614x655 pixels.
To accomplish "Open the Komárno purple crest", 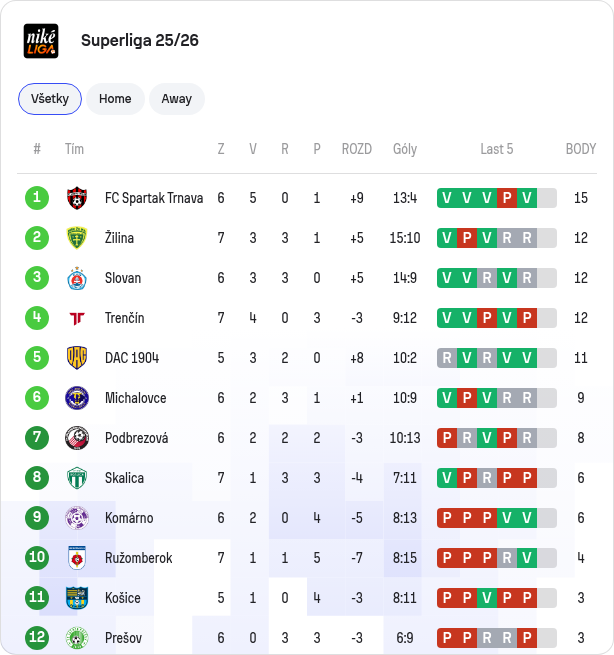I will 77,518.
